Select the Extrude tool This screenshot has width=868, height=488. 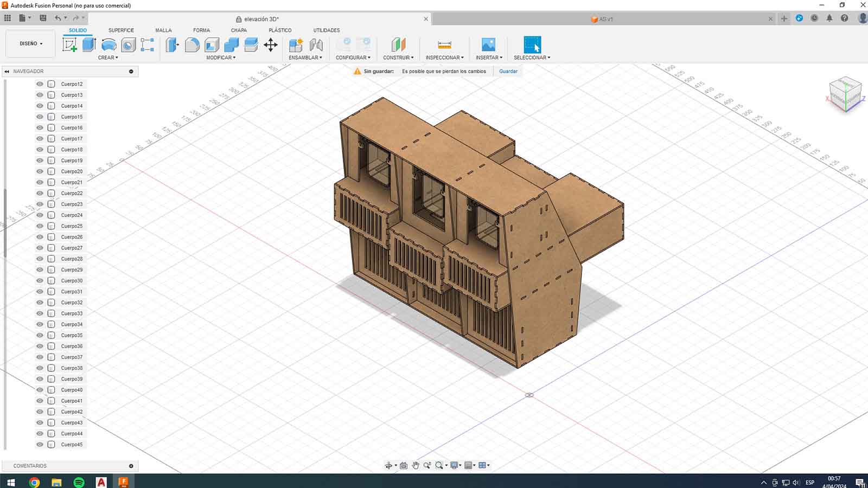89,44
